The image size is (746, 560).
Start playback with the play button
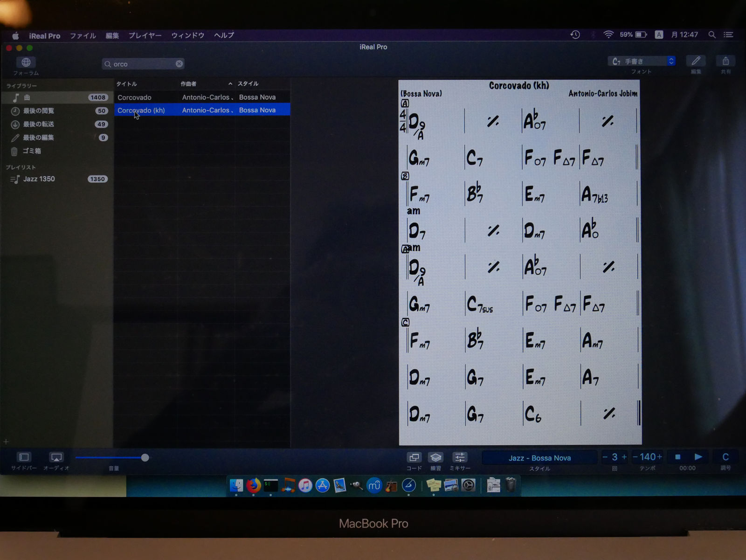coord(698,457)
